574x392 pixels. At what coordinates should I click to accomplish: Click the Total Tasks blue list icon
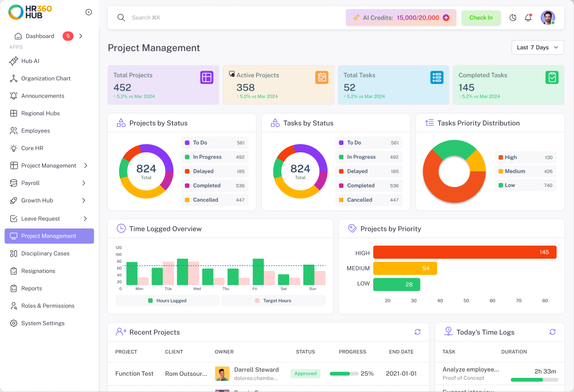(x=437, y=78)
